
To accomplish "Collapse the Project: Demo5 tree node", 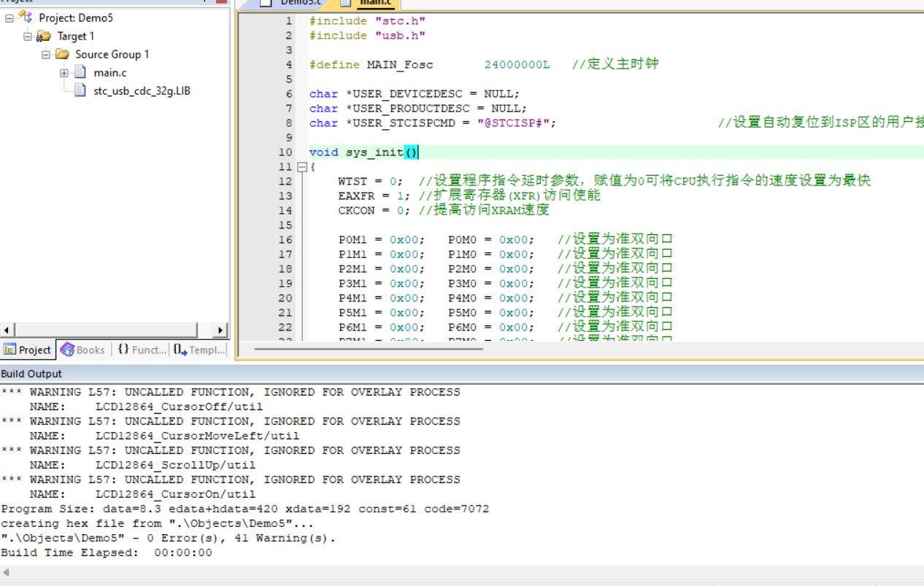I will (x=9, y=18).
